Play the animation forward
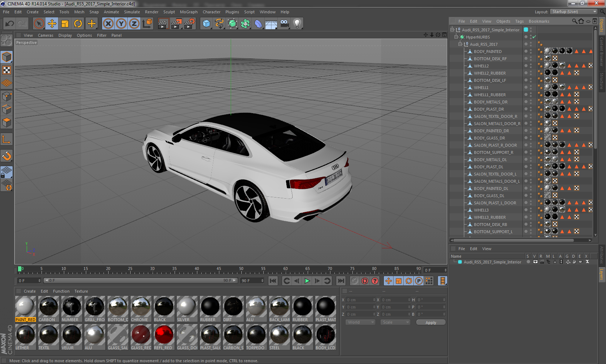The height and width of the screenshot is (364, 606). point(307,281)
